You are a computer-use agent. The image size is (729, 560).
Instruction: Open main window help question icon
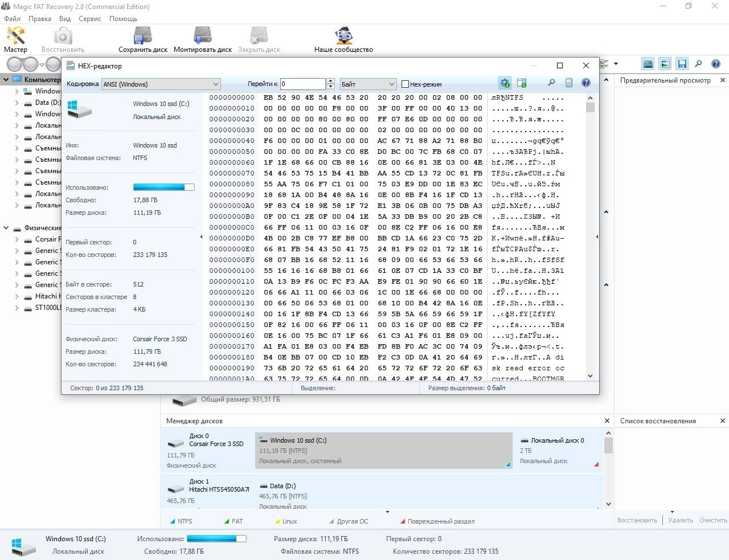pos(716,64)
